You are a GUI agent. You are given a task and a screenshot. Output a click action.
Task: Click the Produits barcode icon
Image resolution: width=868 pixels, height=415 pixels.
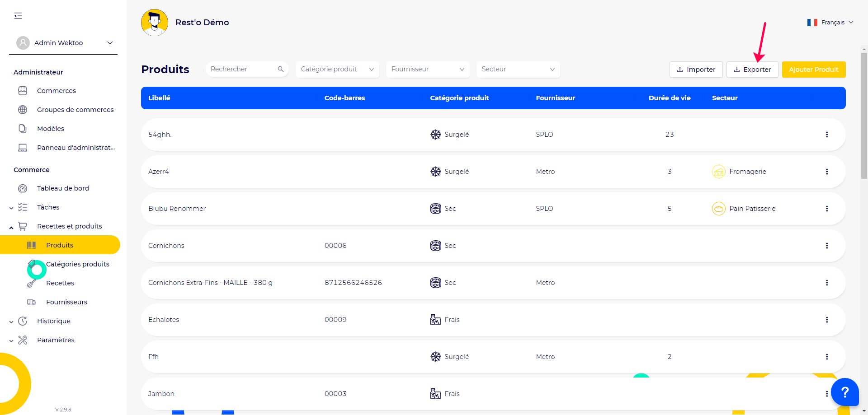coord(32,245)
